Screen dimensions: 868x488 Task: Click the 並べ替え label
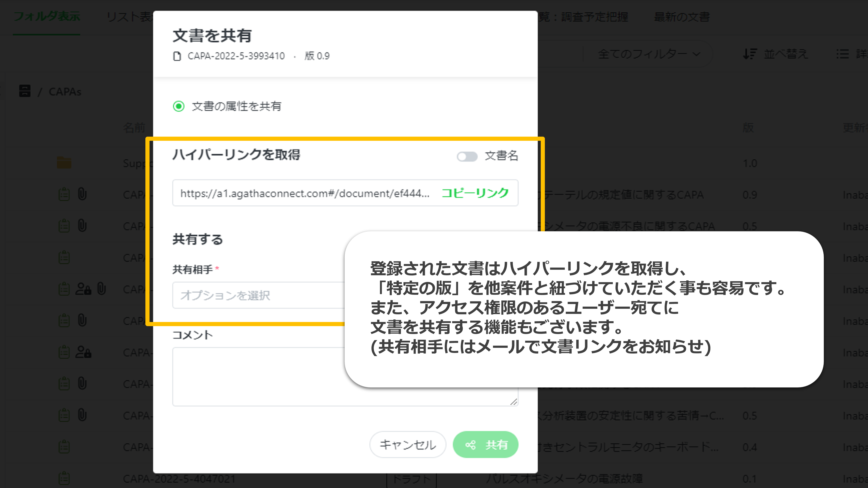pos(786,54)
